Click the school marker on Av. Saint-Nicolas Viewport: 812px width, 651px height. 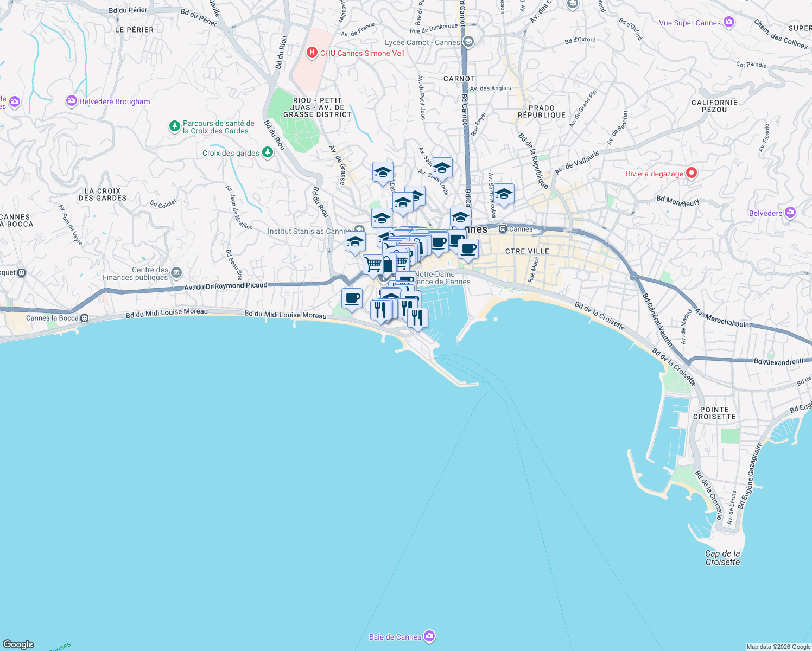(504, 195)
